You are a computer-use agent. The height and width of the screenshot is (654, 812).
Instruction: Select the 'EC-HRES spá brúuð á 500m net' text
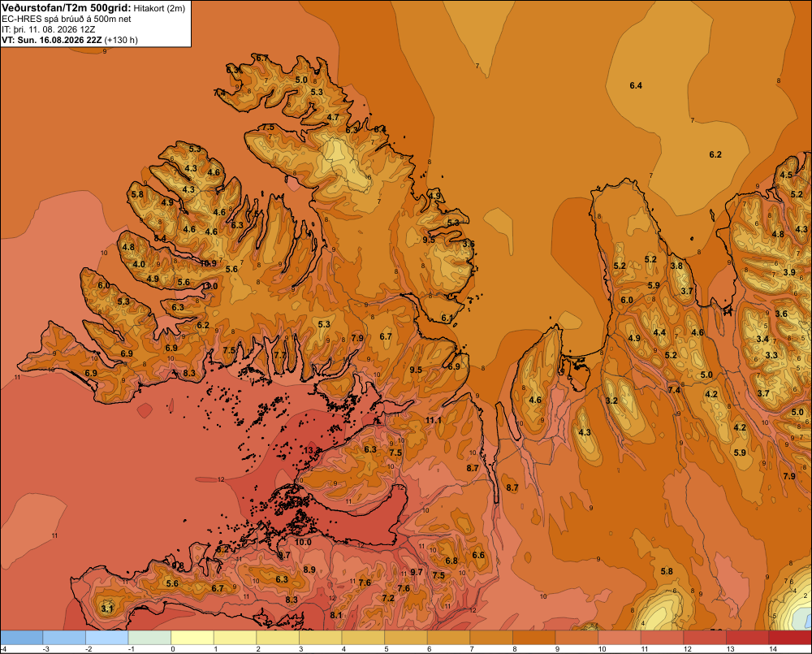[67, 19]
